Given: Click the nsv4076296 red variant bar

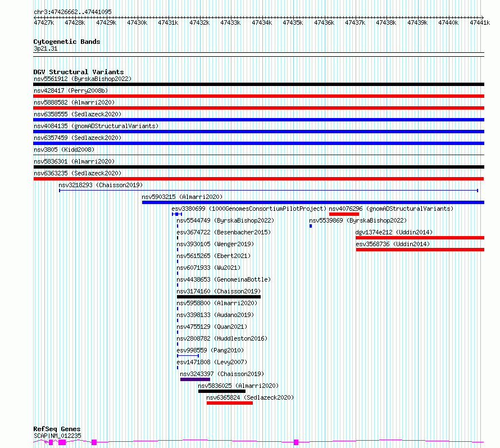Looking at the screenshot, I should pyautogui.click(x=344, y=214).
